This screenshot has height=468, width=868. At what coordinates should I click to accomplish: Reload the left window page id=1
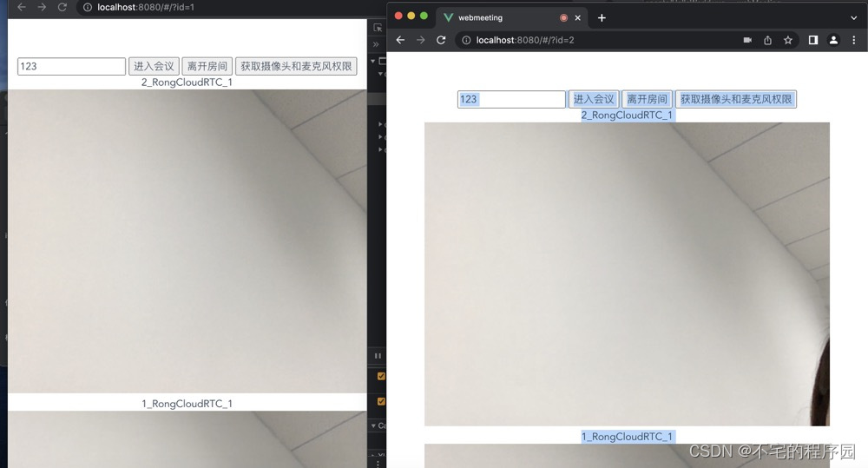[62, 7]
